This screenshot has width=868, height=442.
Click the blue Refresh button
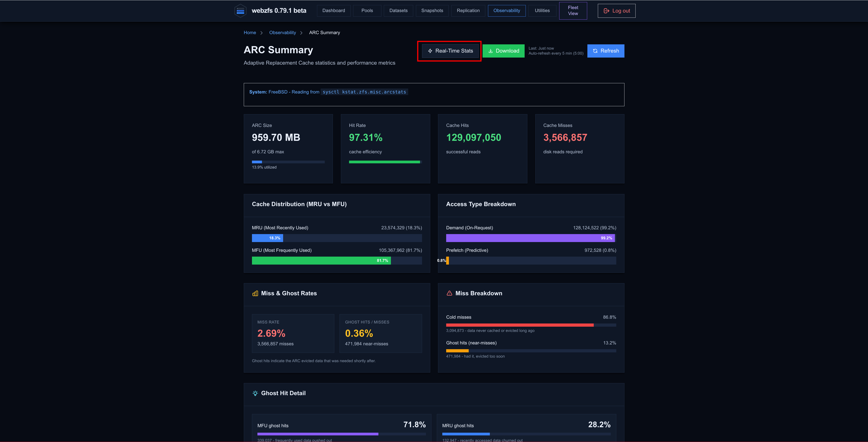pos(606,51)
